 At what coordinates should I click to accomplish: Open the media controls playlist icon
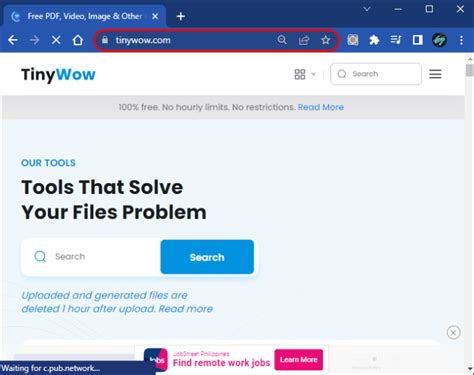pos(396,40)
